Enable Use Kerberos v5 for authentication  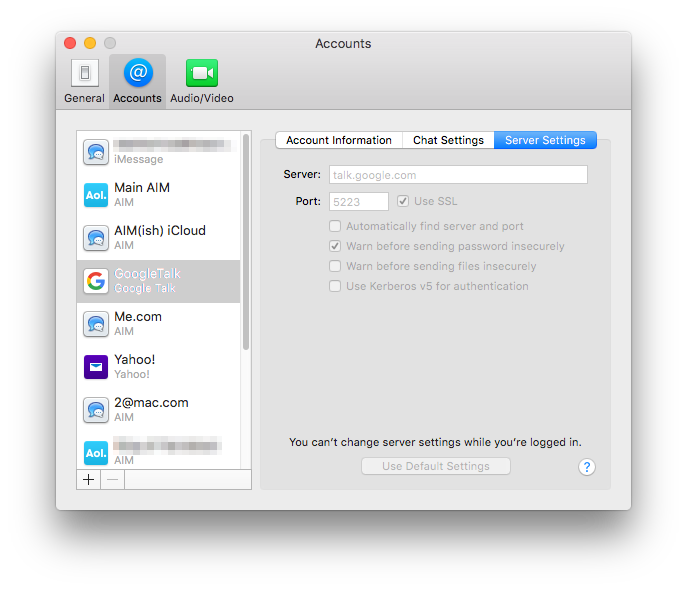tap(335, 286)
